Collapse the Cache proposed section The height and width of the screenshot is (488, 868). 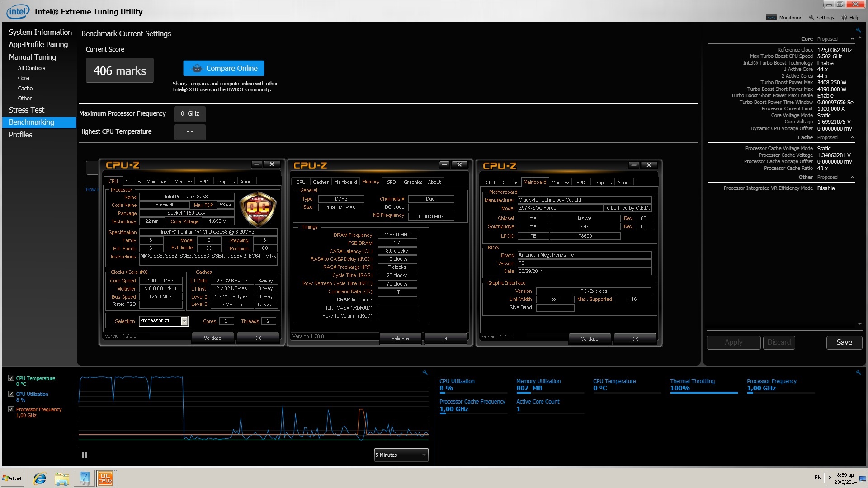coord(853,137)
